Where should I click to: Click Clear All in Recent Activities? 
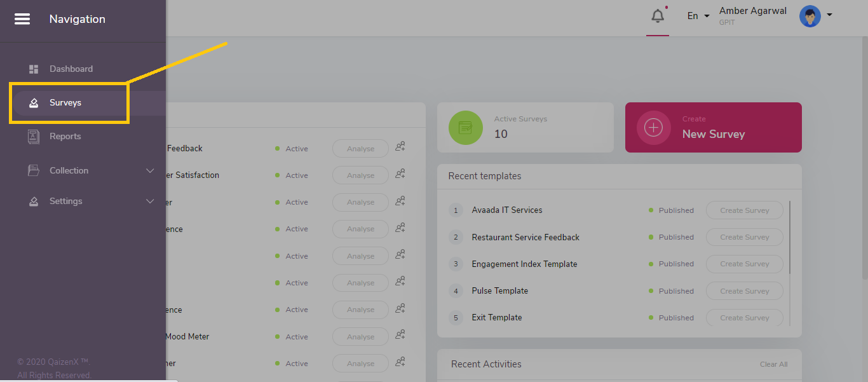pyautogui.click(x=773, y=364)
